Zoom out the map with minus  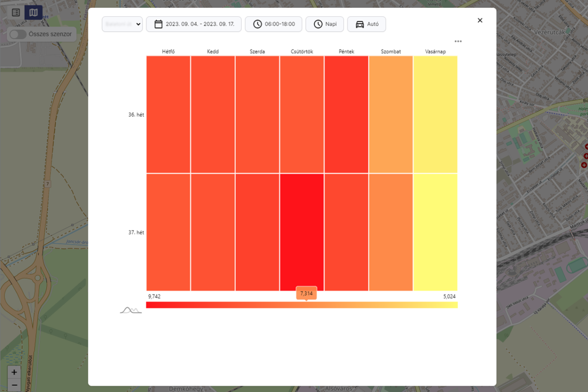(x=14, y=386)
